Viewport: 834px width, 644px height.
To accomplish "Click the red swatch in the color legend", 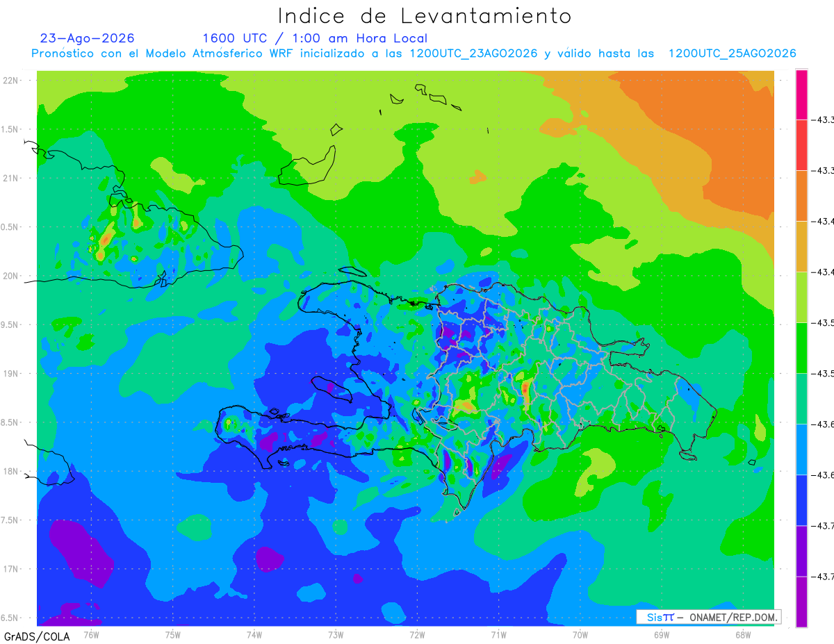I will tap(801, 145).
